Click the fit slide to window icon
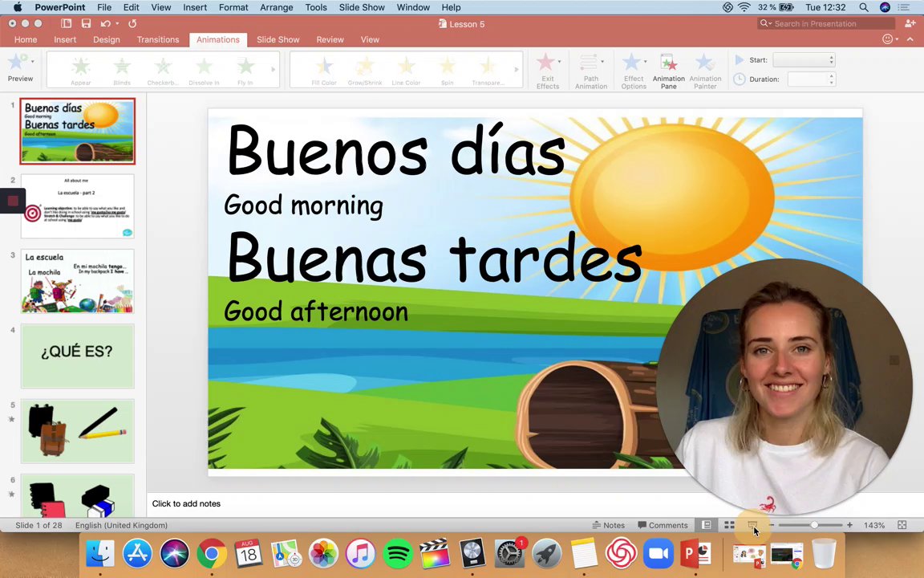Viewport: 924px width, 578px height. pos(902,525)
